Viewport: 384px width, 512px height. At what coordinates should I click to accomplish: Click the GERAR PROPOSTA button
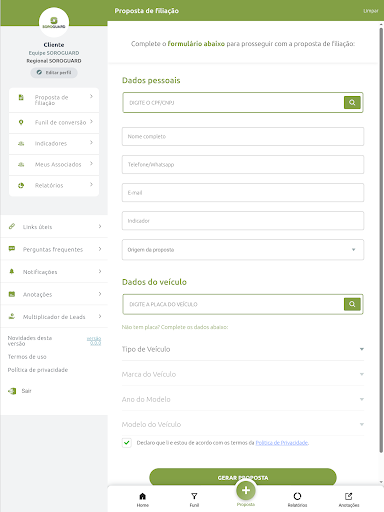[243, 478]
